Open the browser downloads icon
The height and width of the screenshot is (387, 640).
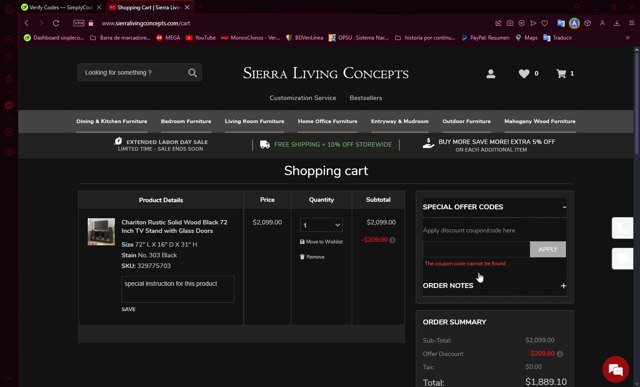[617, 23]
